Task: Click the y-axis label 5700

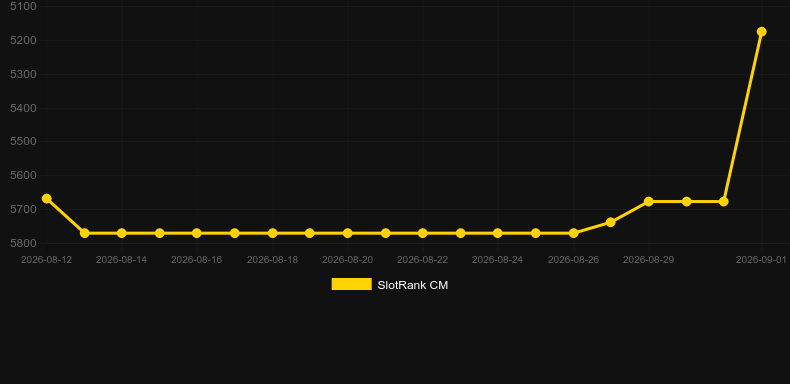Action: pos(23,209)
